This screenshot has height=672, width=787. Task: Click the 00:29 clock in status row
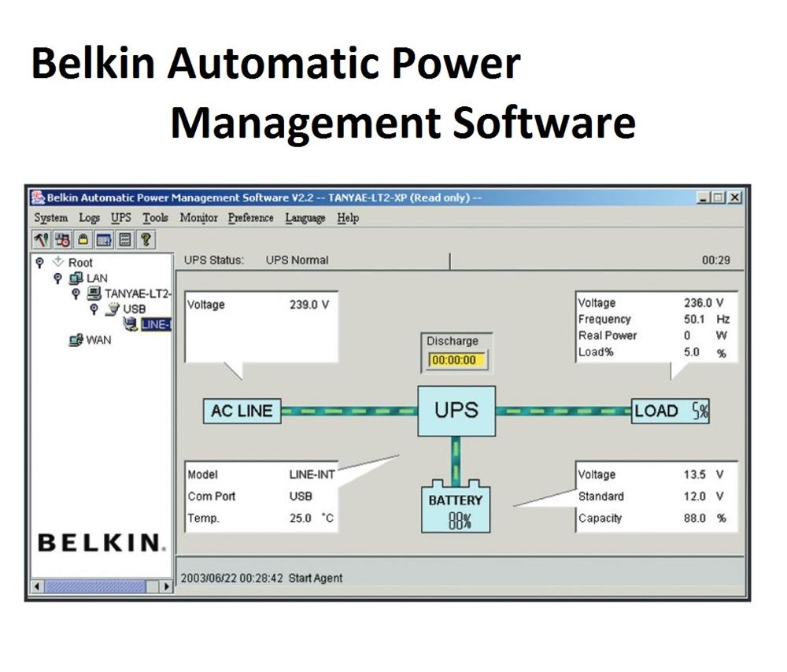coord(715,260)
